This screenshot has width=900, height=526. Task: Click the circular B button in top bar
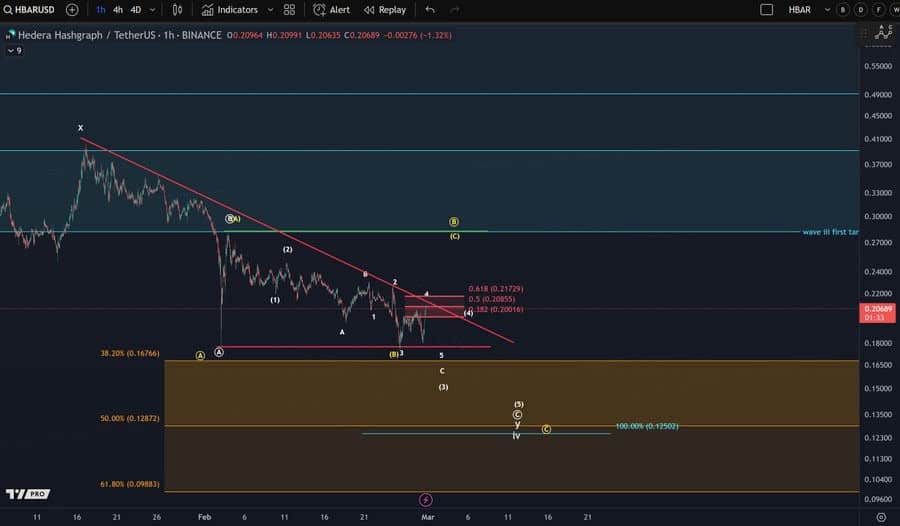[843, 10]
